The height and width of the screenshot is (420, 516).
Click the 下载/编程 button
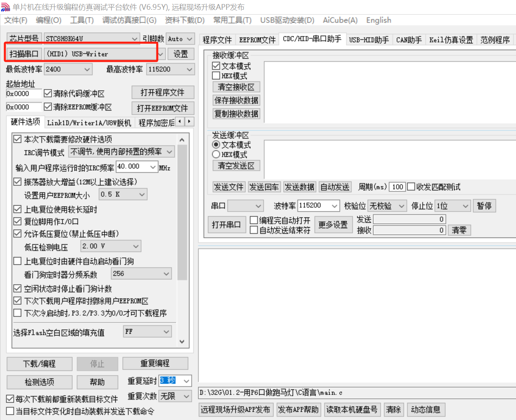(x=39, y=363)
